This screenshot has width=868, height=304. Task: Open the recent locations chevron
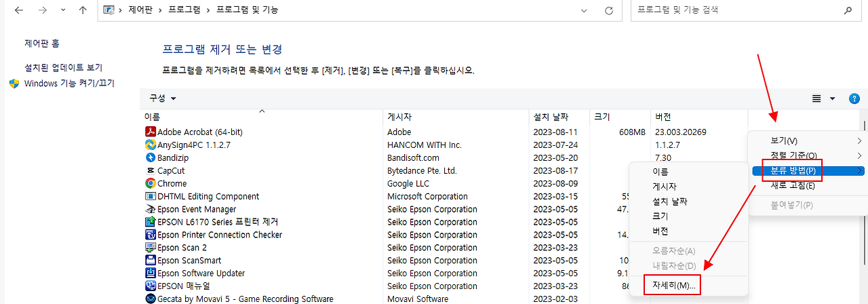pyautogui.click(x=63, y=11)
